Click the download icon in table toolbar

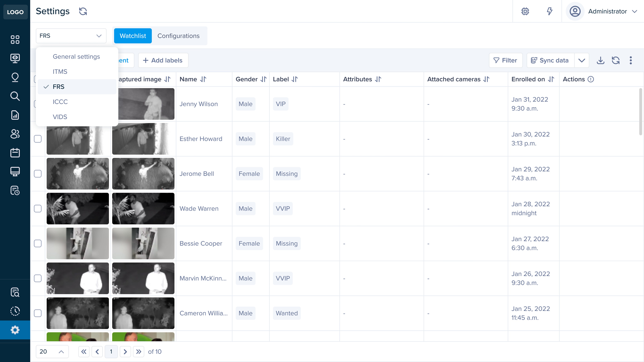pos(600,60)
